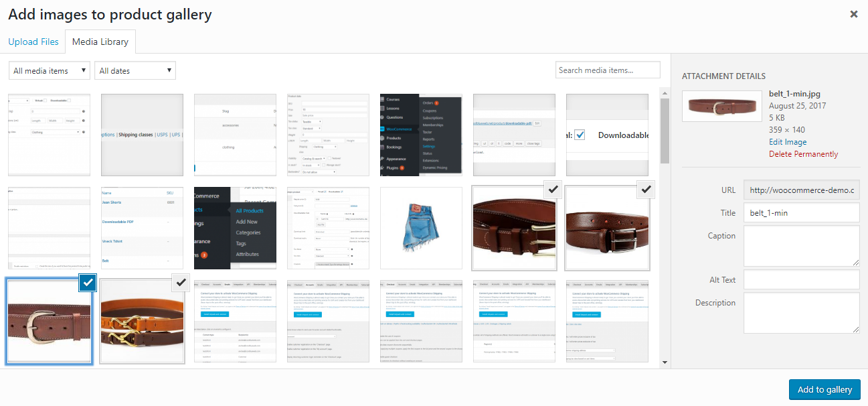This screenshot has height=406, width=868.
Task: Click the August 25, 2017 date text
Action: [798, 106]
